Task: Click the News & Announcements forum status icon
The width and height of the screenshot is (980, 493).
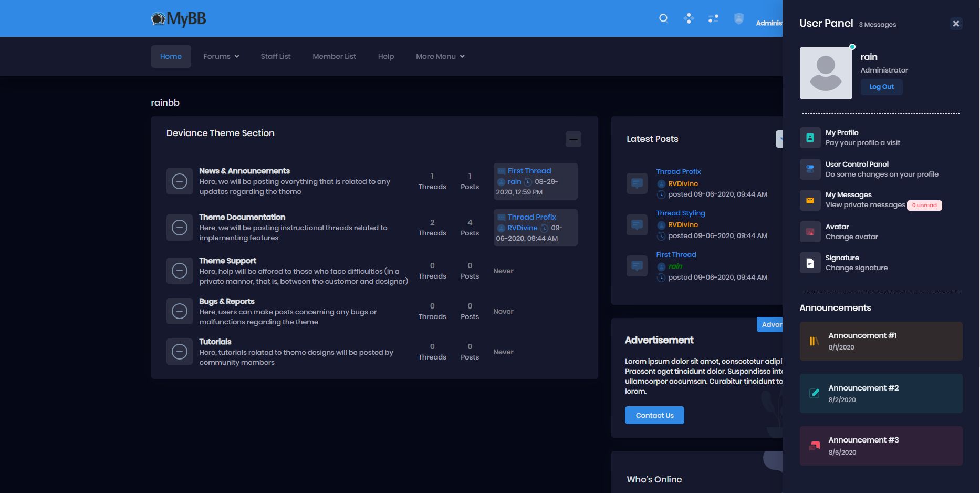Action: tap(180, 181)
